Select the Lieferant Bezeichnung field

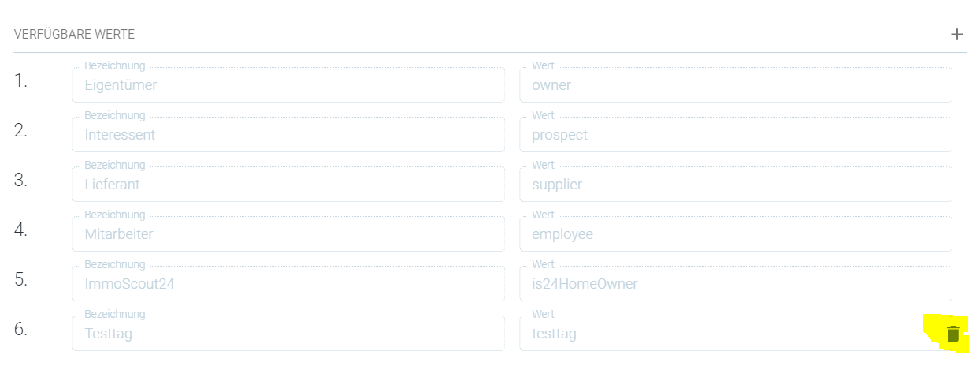[x=288, y=184]
